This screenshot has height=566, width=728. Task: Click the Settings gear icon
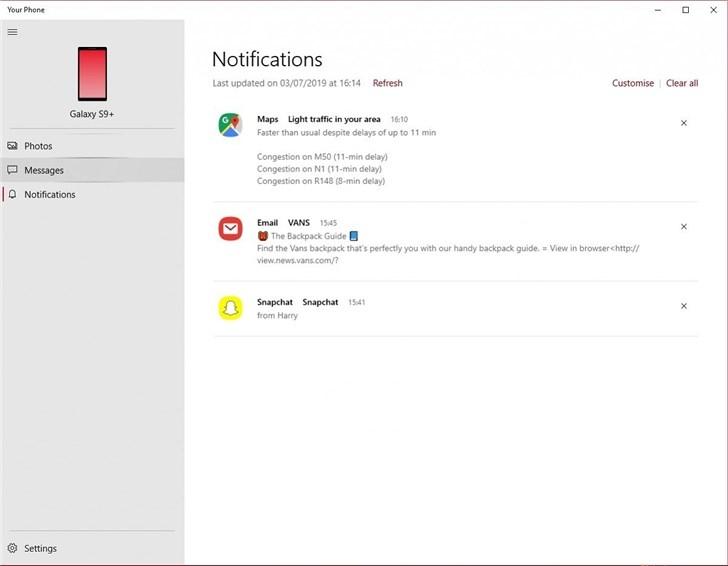pyautogui.click(x=13, y=548)
